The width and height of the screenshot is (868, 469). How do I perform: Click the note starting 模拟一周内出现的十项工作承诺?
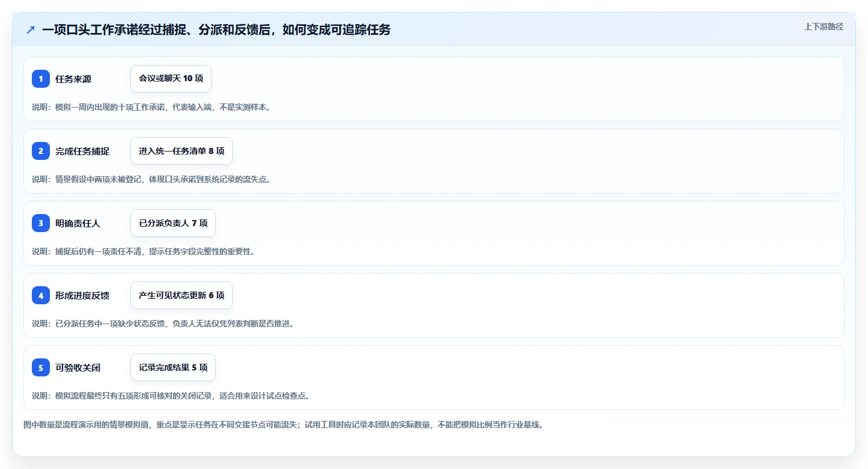[151, 107]
